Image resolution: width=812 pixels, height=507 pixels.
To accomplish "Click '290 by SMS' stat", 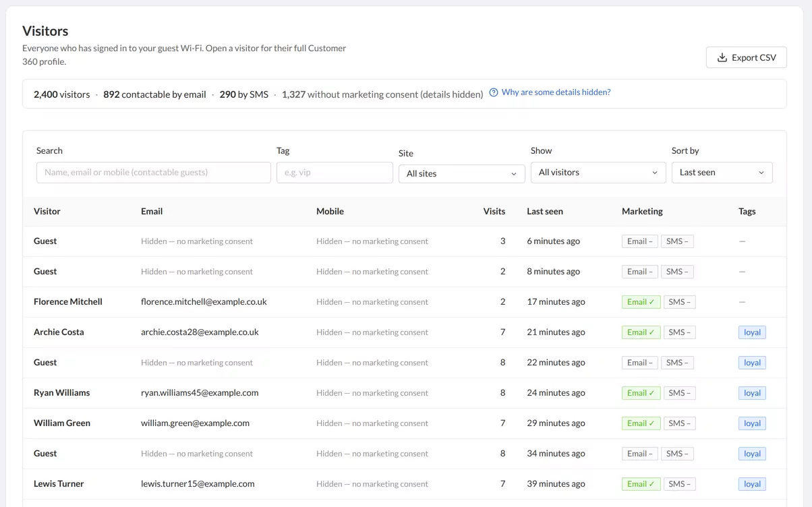I will pyautogui.click(x=243, y=94).
